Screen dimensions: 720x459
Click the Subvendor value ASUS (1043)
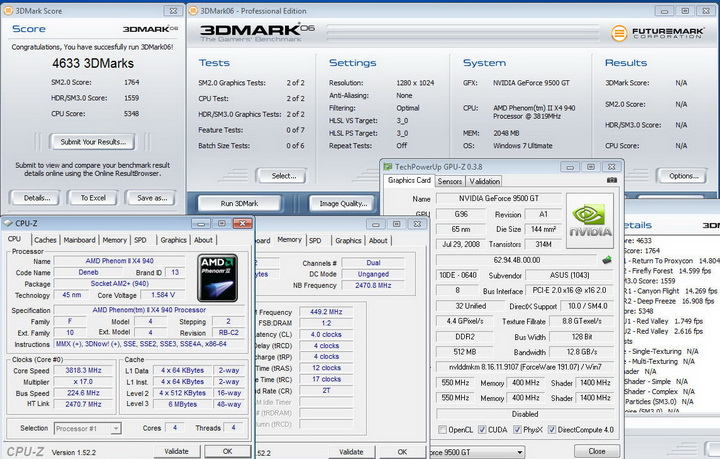click(x=569, y=275)
